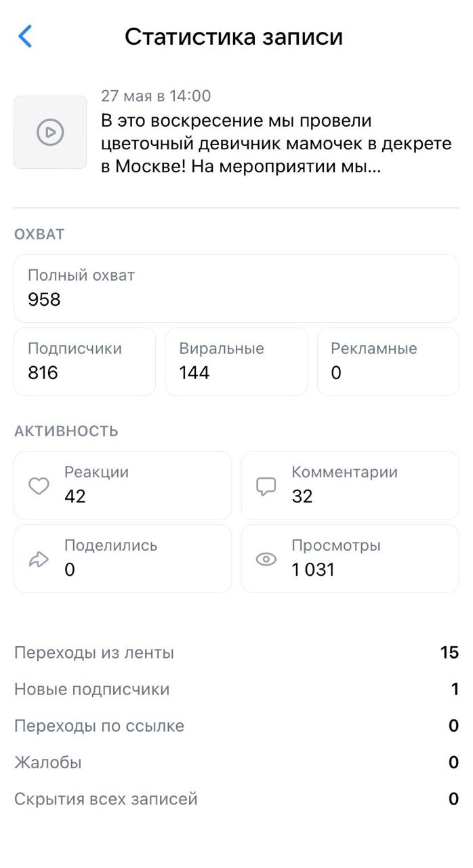
Task: Tap the Комментарии count 32
Action: point(302,496)
